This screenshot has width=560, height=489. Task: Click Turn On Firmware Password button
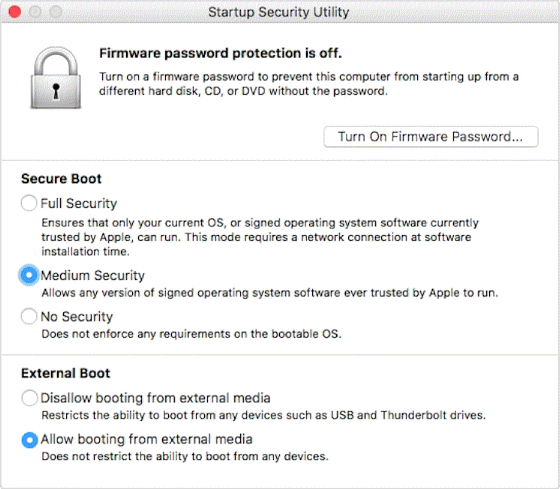pyautogui.click(x=431, y=136)
